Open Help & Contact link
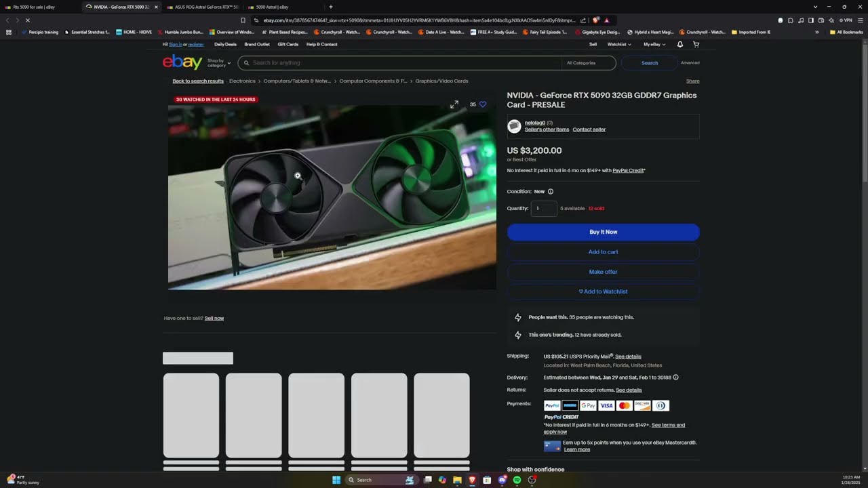Image resolution: width=868 pixels, height=488 pixels. 321,44
